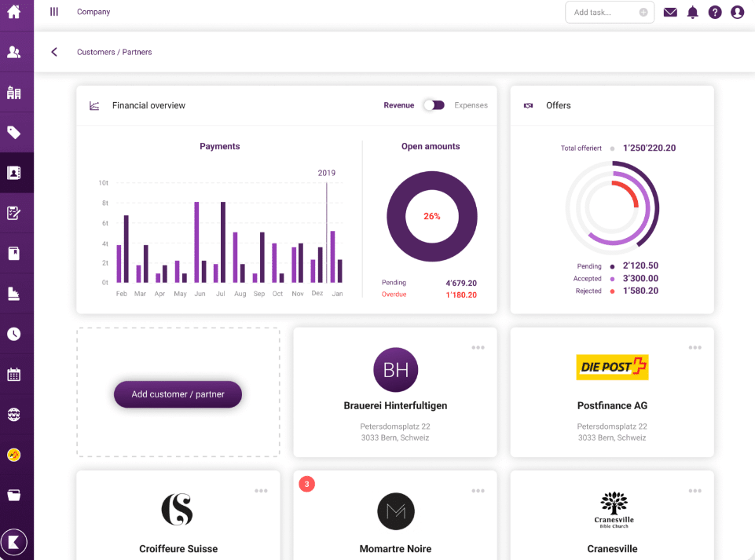
Task: Click the plus icon in Add task field
Action: pyautogui.click(x=643, y=13)
